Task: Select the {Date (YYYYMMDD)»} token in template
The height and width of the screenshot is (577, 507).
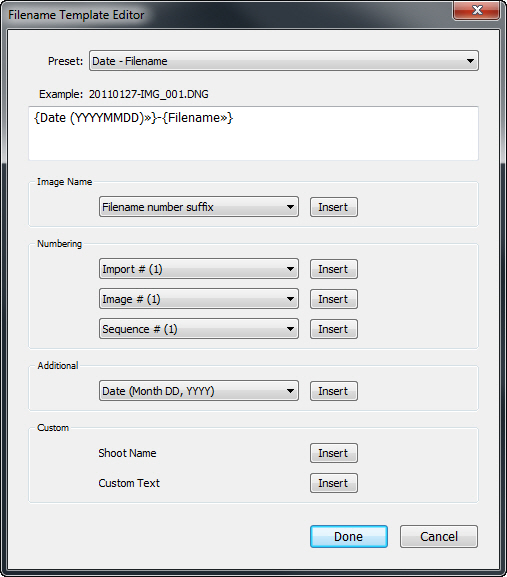Action: pos(95,118)
